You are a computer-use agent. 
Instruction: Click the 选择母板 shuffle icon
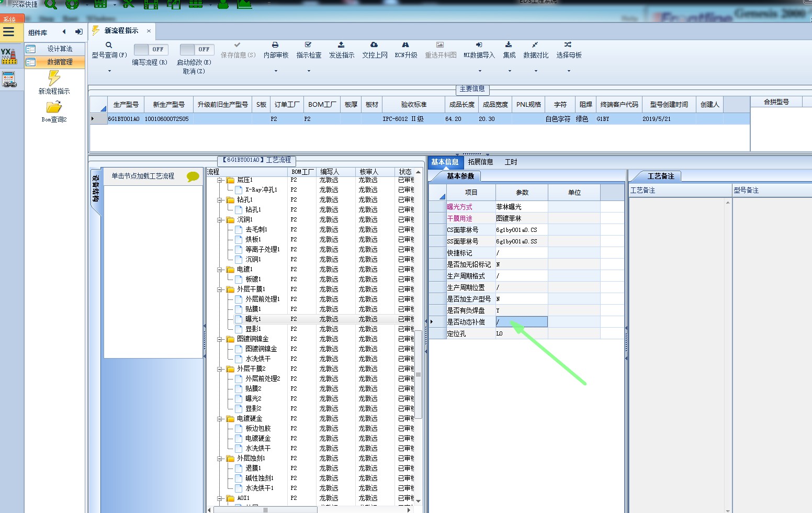[568, 45]
